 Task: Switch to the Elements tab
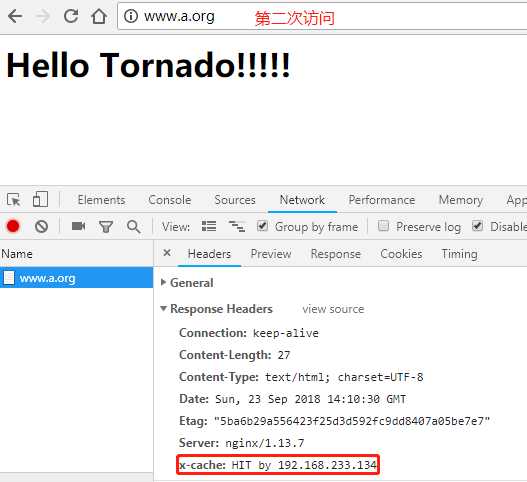click(x=101, y=200)
